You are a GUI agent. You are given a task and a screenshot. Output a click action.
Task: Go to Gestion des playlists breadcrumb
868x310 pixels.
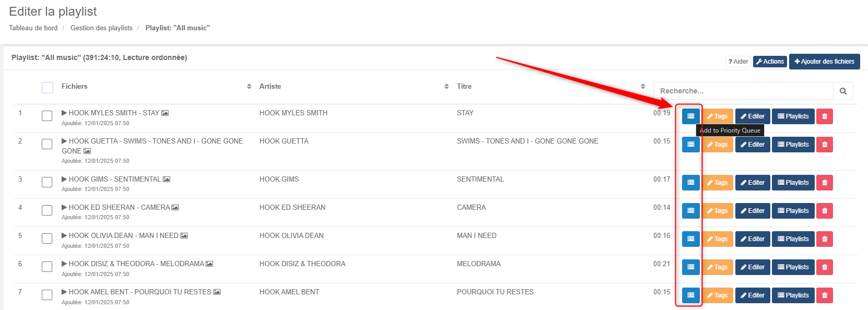[x=101, y=28]
